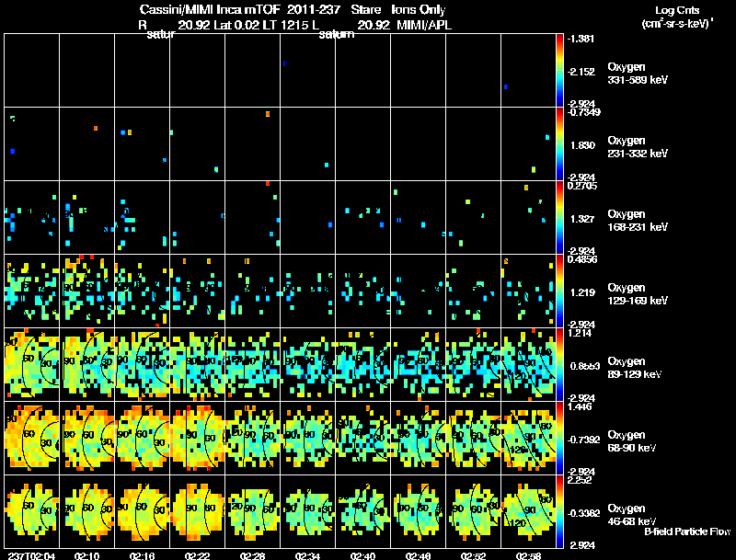
Task: Click the 02:52 time label
Action: [x=474, y=556]
